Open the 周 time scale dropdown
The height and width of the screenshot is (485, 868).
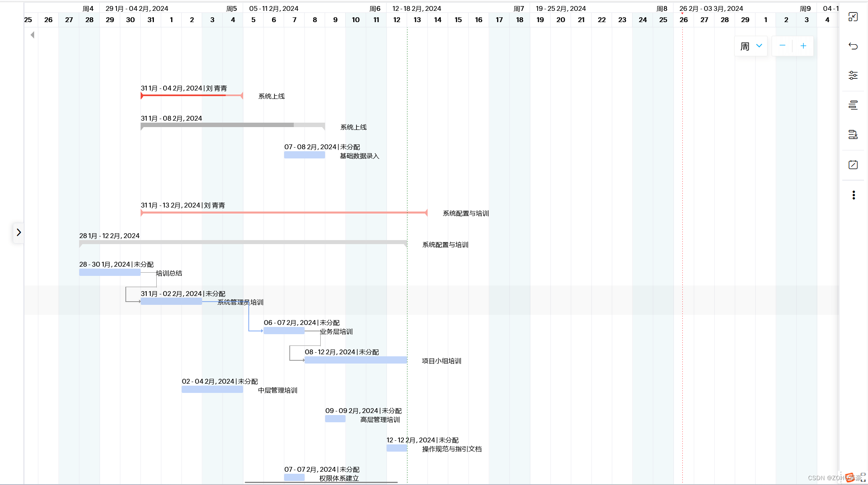[x=751, y=46]
